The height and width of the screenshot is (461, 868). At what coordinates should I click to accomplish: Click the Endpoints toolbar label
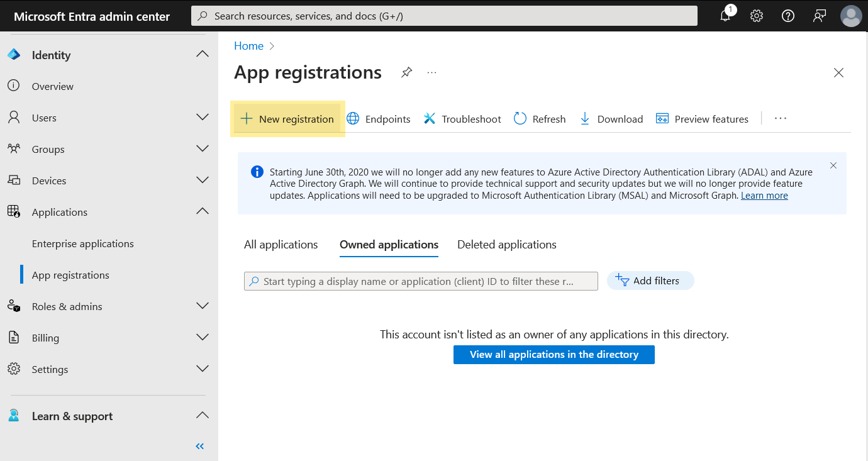pos(387,119)
